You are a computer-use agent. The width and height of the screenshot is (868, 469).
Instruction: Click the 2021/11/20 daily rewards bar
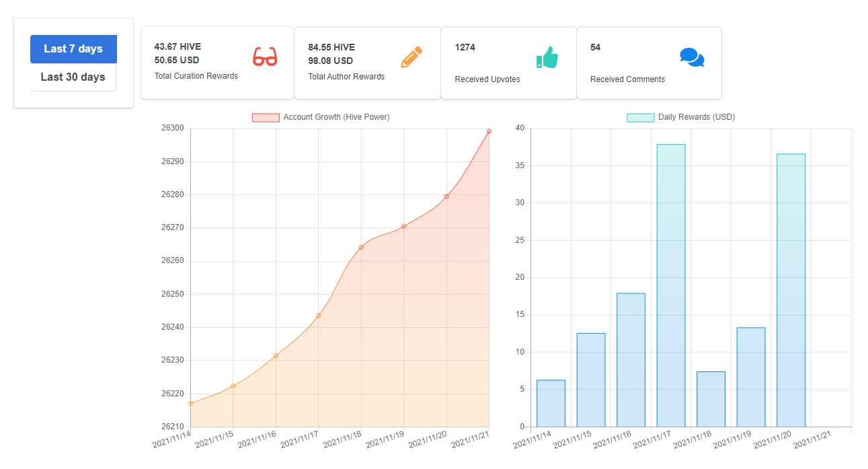pyautogui.click(x=791, y=290)
